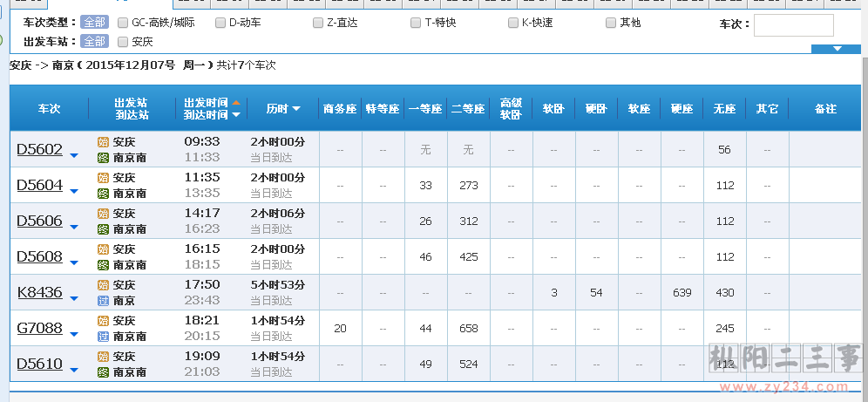Screen dimensions: 868x402
Task: Check the 其他 train type checkbox
Action: 611,23
